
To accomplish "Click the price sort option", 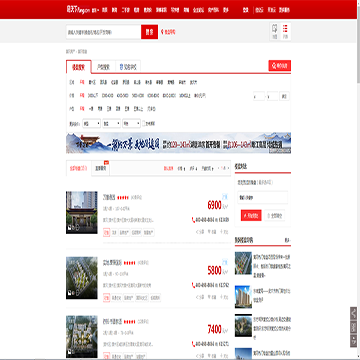I will [180, 169].
